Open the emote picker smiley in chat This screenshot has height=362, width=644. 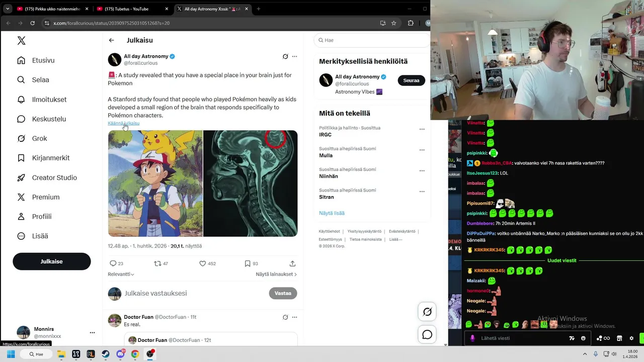tap(583, 338)
